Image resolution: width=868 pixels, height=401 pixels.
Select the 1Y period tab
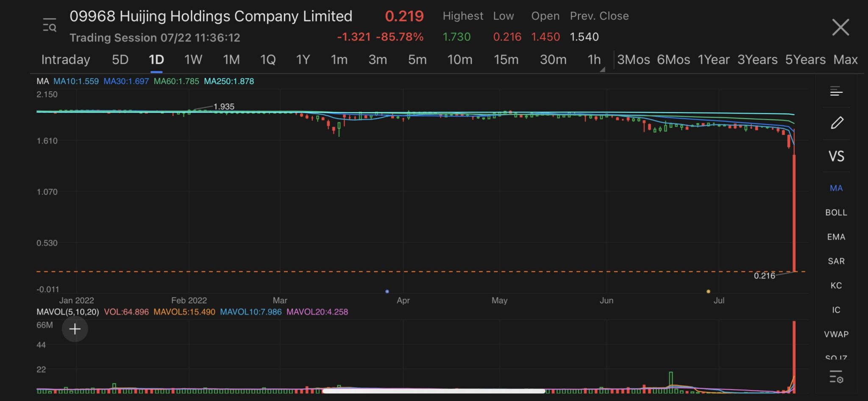click(303, 60)
